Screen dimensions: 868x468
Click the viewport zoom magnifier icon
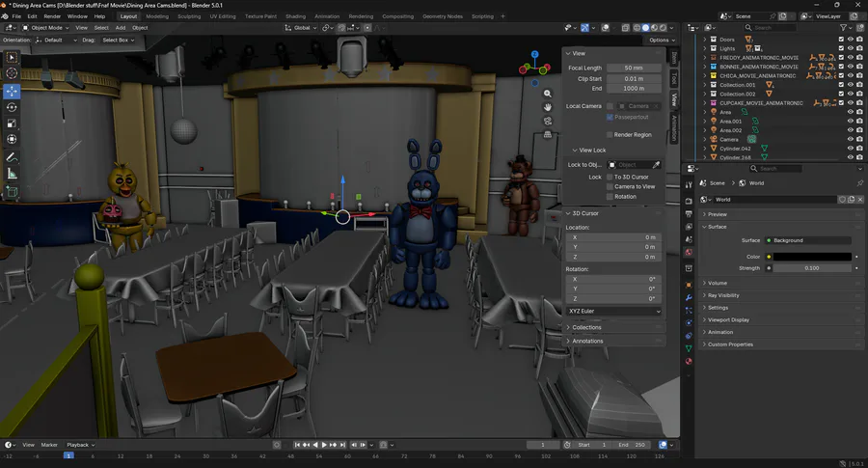point(548,94)
